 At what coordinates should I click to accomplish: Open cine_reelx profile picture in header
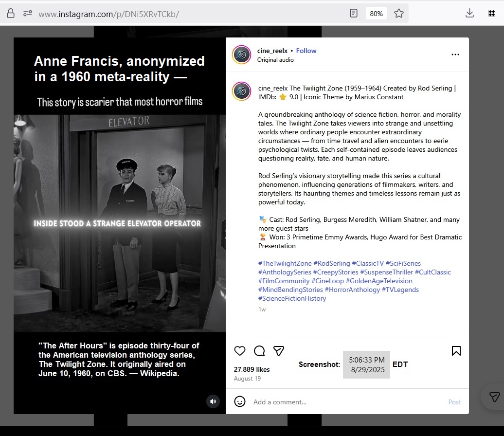click(242, 54)
